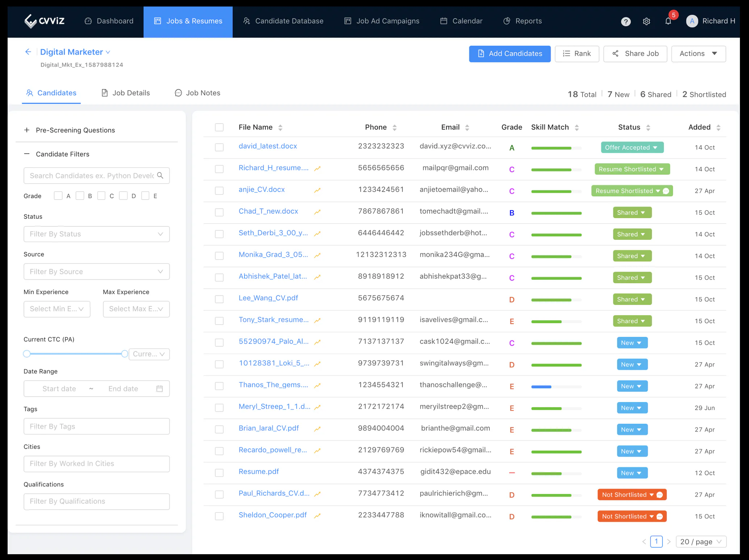Open the Sheldon_Cooper.pdf file link
The image size is (749, 560).
tap(273, 515)
